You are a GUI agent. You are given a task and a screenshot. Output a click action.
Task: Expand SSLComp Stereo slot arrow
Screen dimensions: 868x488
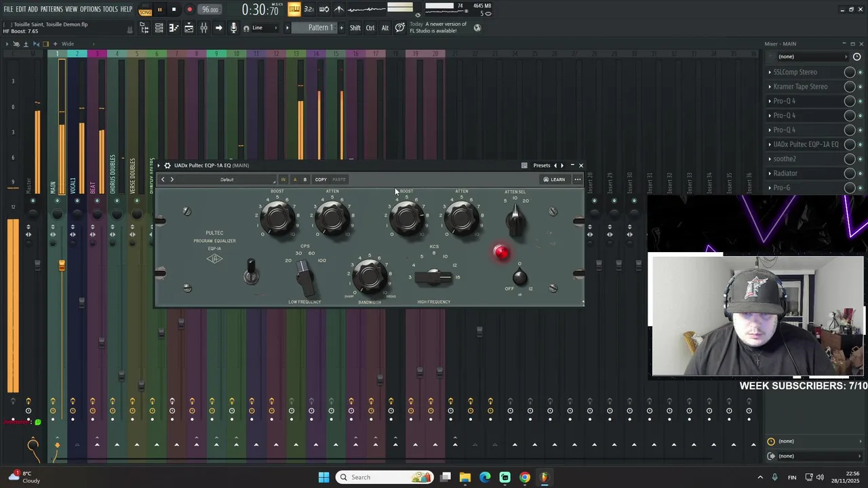click(x=770, y=73)
